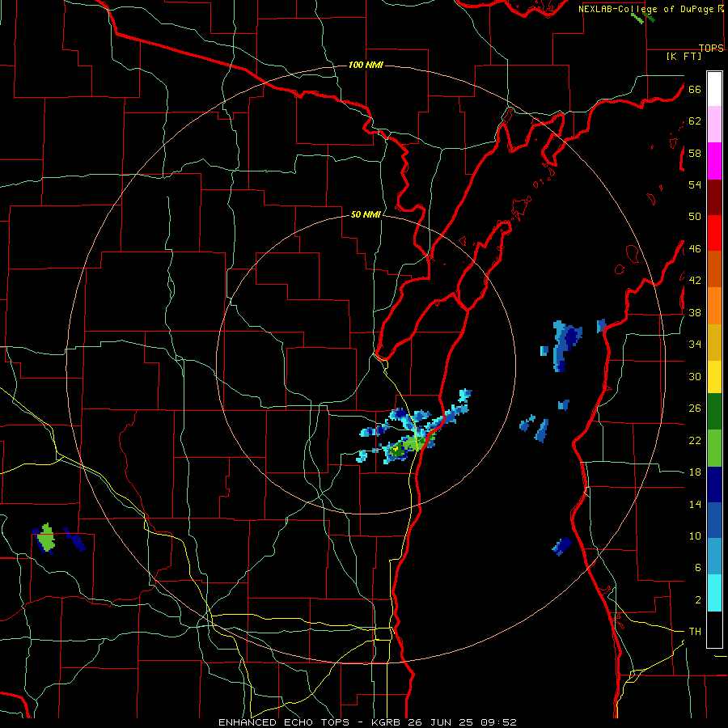Pick the dark orange legend swatch

(714, 269)
